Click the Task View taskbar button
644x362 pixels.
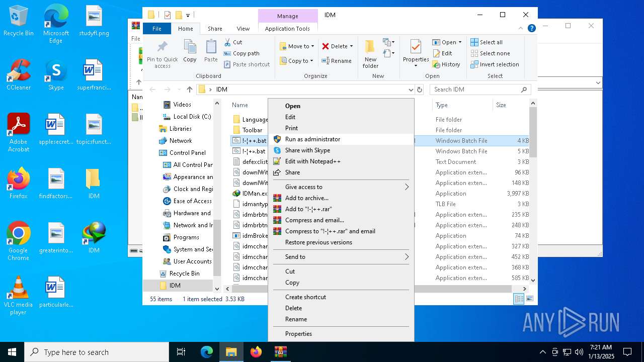tap(181, 352)
